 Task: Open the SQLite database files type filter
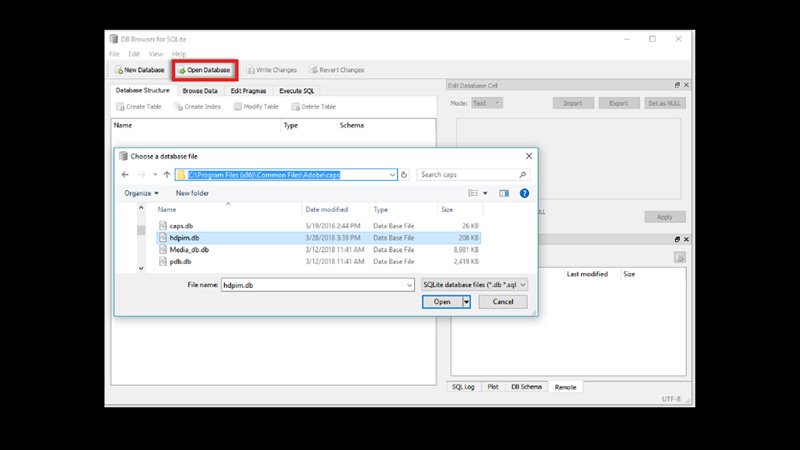pyautogui.click(x=474, y=285)
